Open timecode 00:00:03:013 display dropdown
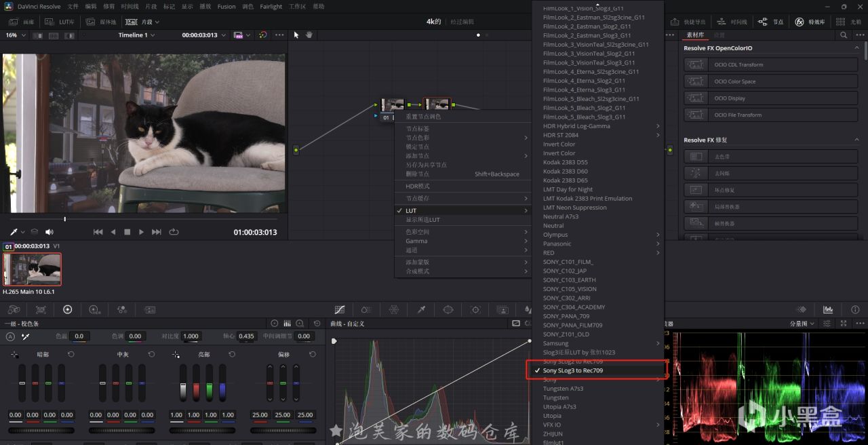868x445 pixels. point(203,35)
